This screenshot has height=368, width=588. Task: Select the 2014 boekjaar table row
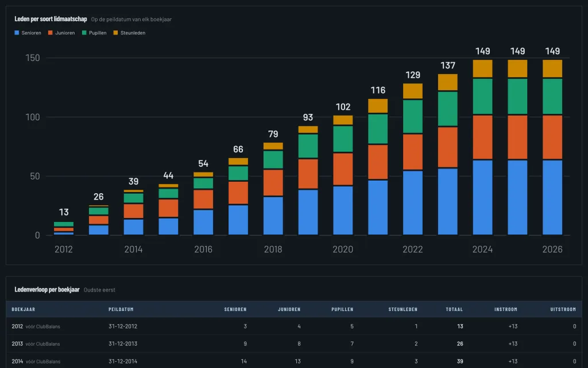[294, 361]
